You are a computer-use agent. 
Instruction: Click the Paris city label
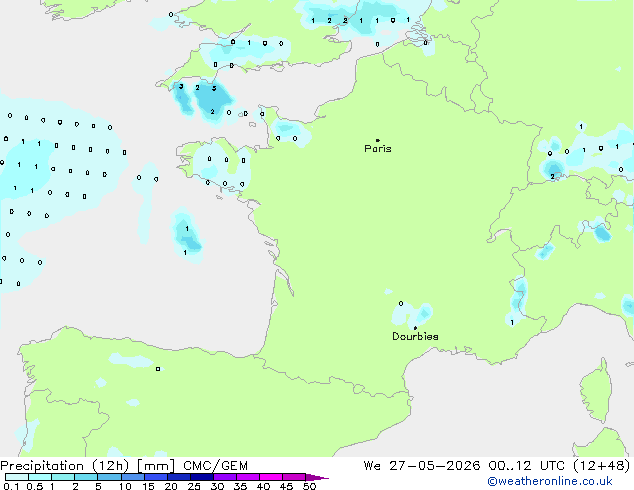[378, 149]
